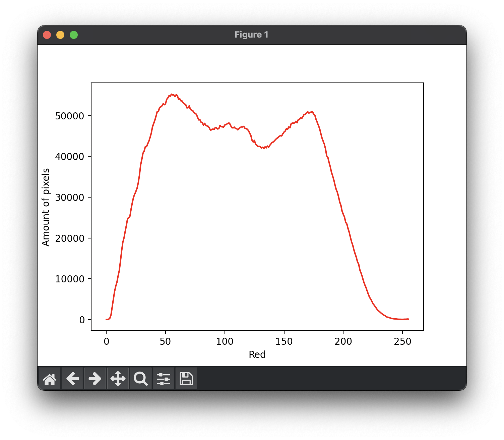The height and width of the screenshot is (440, 504).
Task: Click the x-axis tick label 150
Action: (x=284, y=341)
